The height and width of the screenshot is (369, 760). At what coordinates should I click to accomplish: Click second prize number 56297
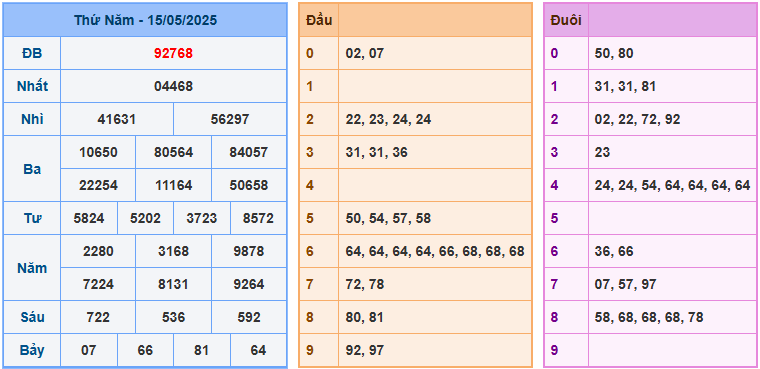point(230,119)
